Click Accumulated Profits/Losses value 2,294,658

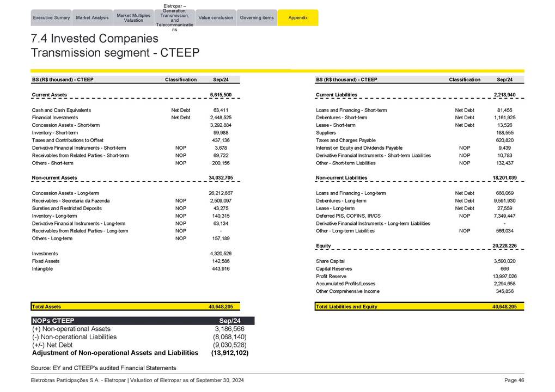[x=504, y=284]
